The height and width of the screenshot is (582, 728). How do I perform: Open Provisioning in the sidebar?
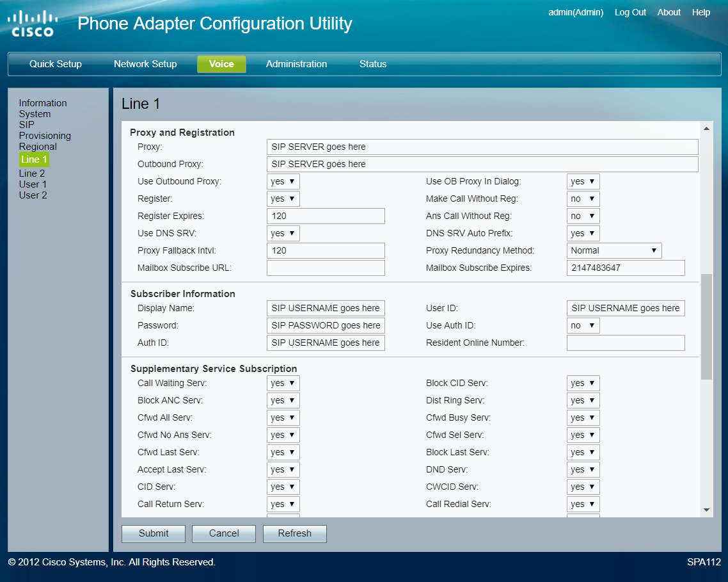click(45, 136)
